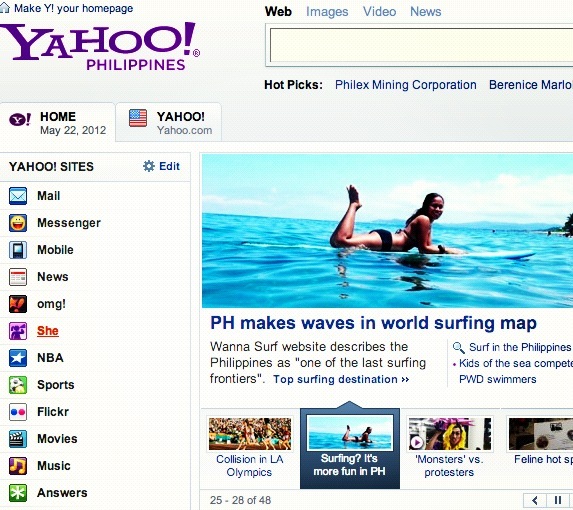Go to previous carousel stories

pyautogui.click(x=535, y=500)
